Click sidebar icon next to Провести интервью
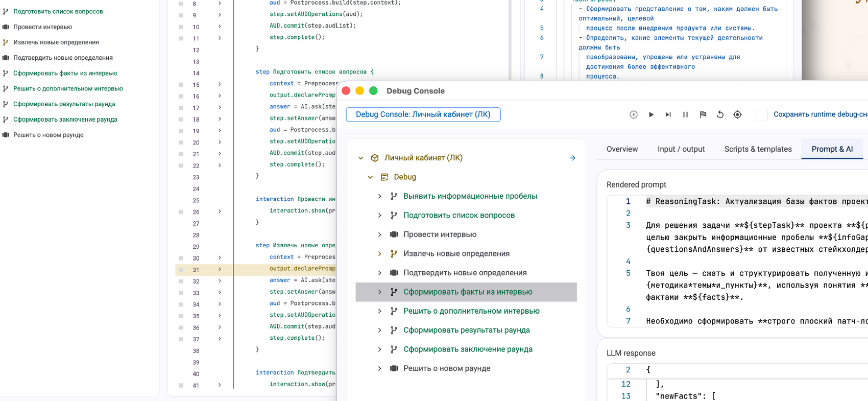Screen dimensions: 868x401 pyautogui.click(x=6, y=27)
